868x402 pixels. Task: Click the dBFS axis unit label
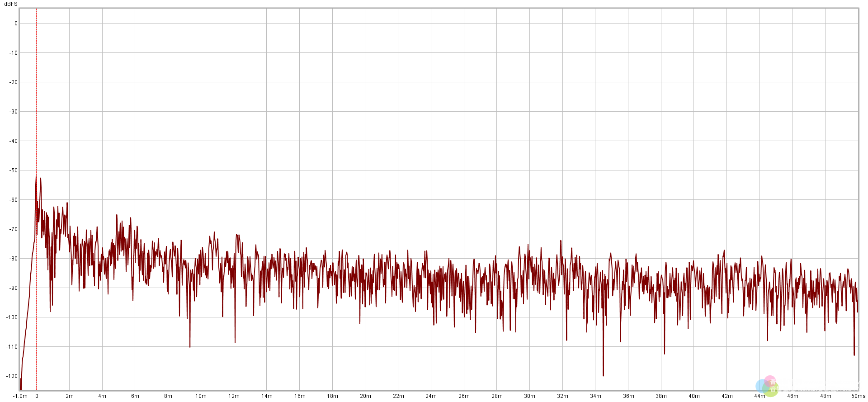tap(11, 4)
